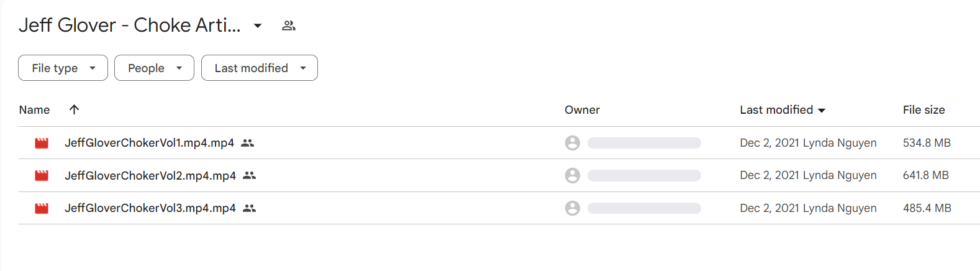
Task: Click red video icon for JeffGloverChokerVol1
Action: pyautogui.click(x=42, y=143)
